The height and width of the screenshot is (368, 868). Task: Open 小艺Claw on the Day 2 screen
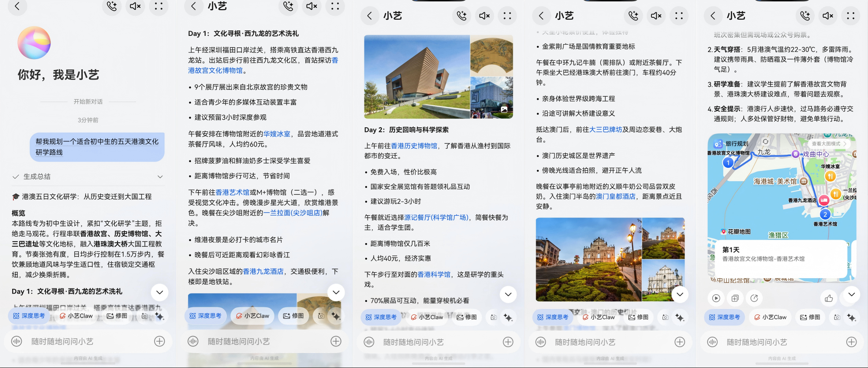coord(427,317)
